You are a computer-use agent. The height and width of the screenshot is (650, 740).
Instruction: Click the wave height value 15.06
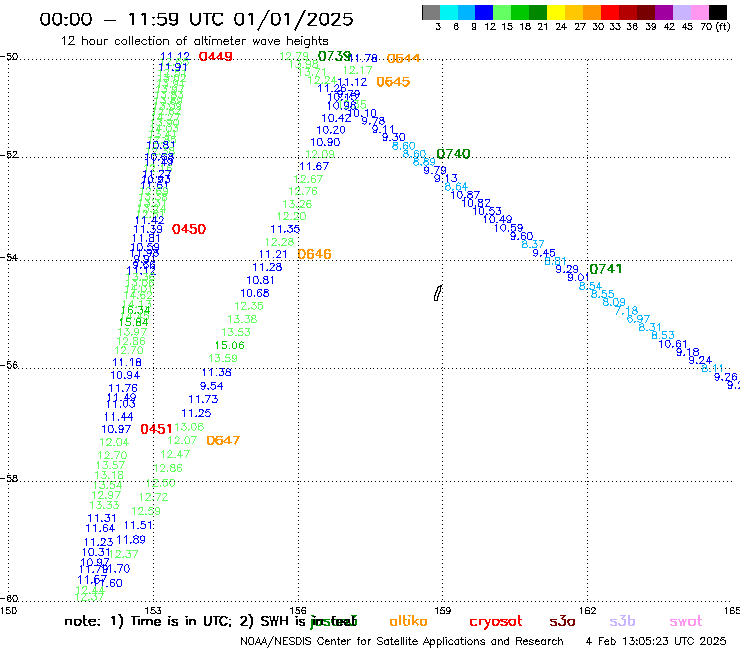(x=230, y=346)
